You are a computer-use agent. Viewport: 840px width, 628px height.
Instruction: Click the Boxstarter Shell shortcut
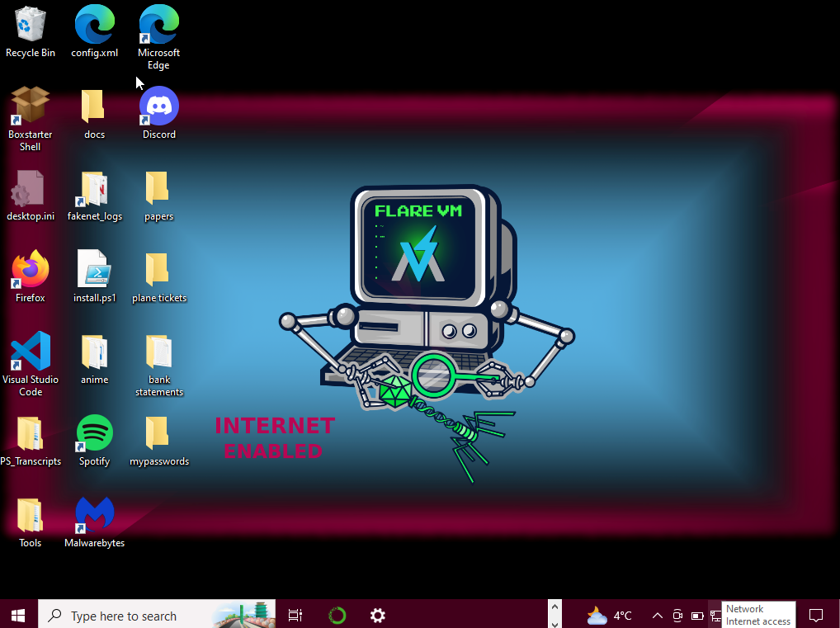(31, 106)
